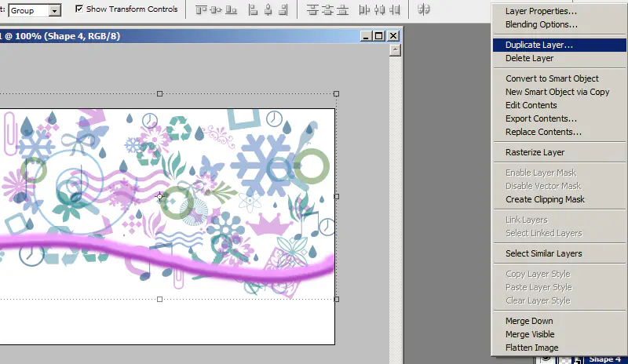Open Blending Options from the menu
Image resolution: width=628 pixels, height=364 pixels.
pyautogui.click(x=541, y=24)
